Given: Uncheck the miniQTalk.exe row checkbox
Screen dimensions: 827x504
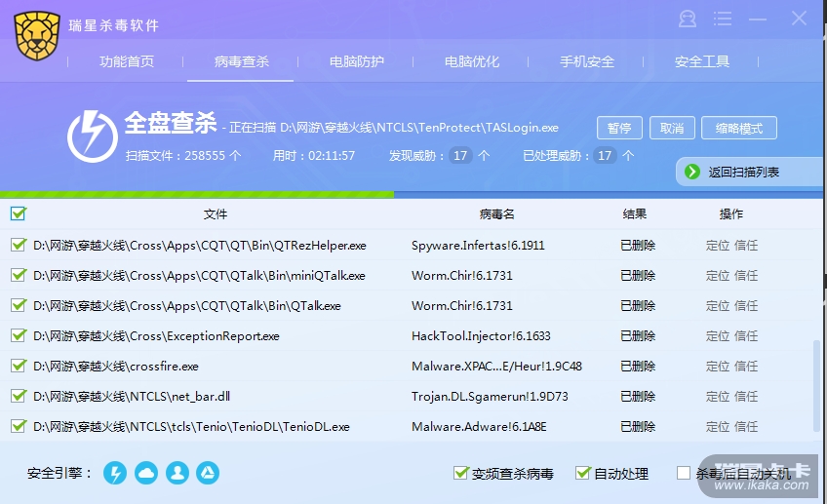Looking at the screenshot, I should coord(19,275).
